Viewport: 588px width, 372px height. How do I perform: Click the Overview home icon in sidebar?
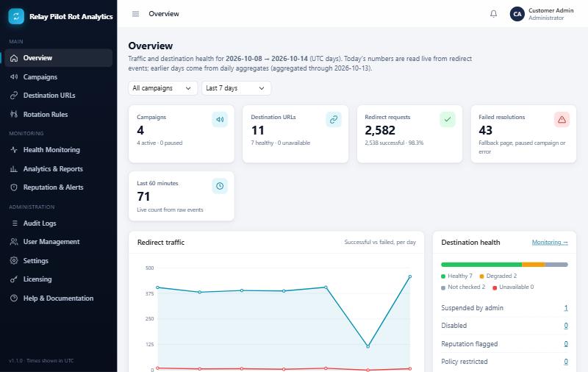point(14,58)
